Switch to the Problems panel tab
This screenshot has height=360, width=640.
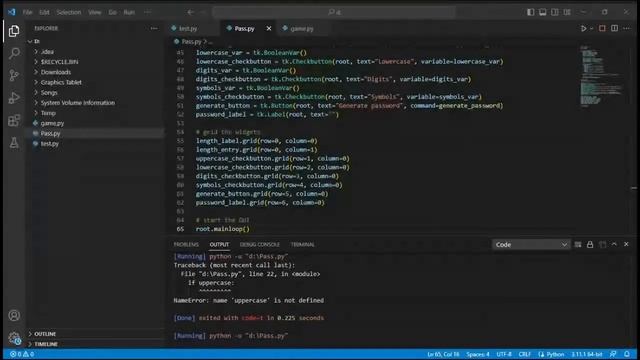(186, 244)
